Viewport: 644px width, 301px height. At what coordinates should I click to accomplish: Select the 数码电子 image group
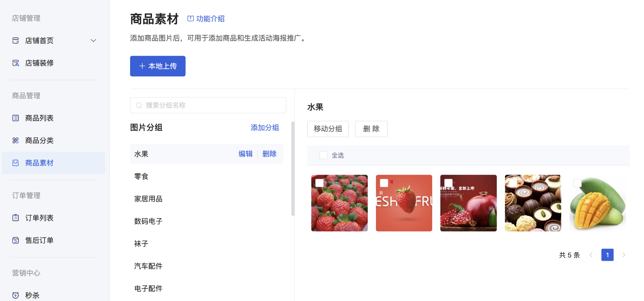(206, 221)
